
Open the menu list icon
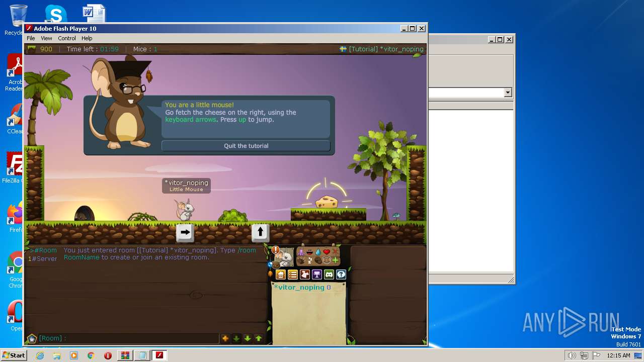pos(293,275)
